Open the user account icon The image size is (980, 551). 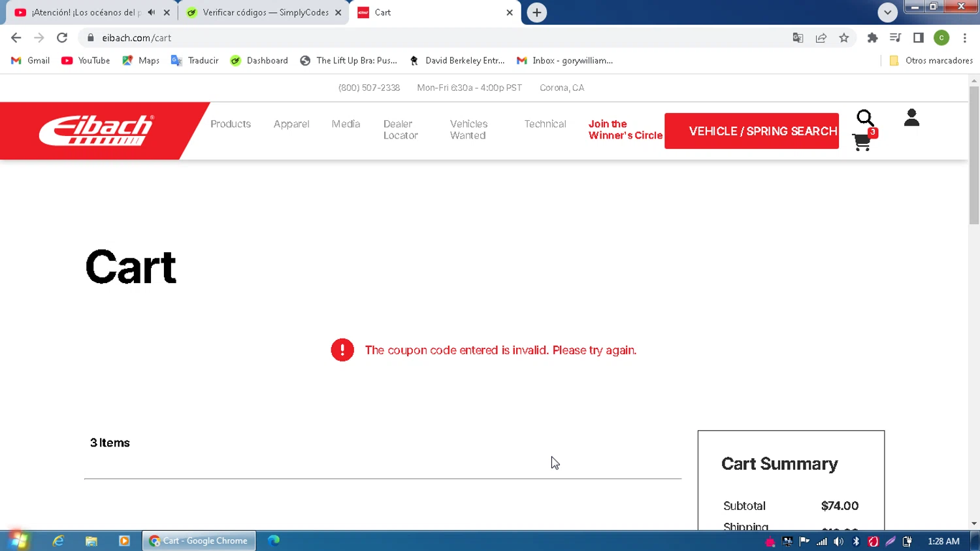click(911, 118)
